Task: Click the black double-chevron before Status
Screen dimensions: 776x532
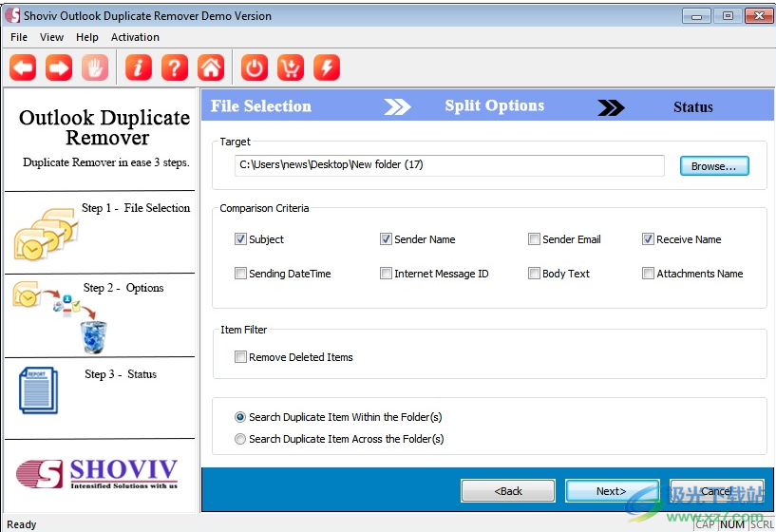Action: [611, 107]
